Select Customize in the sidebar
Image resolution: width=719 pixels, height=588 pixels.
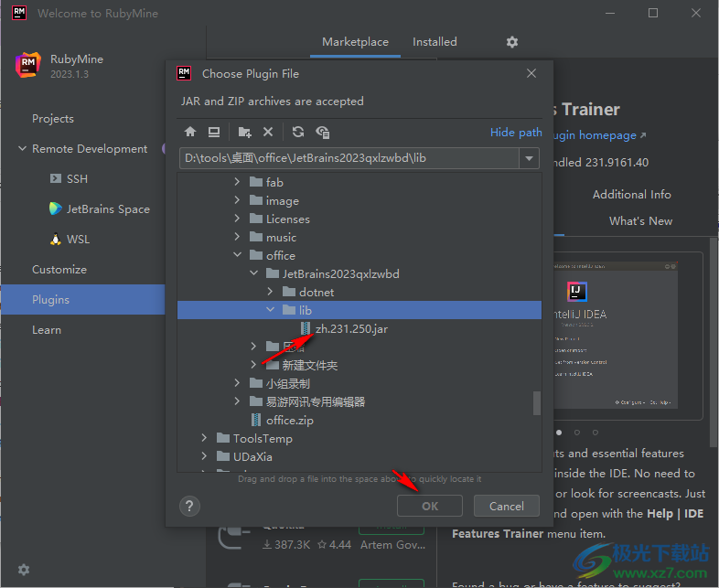click(x=59, y=270)
